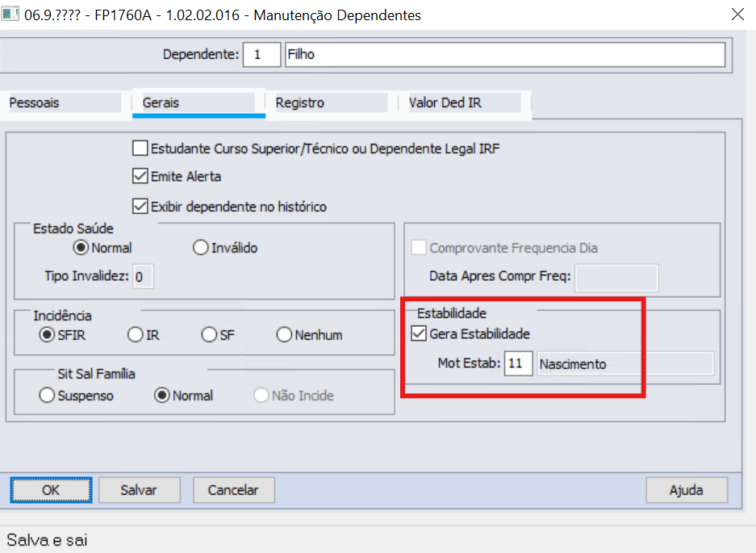Click the Dependente number field
The image size is (756, 553).
(261, 55)
